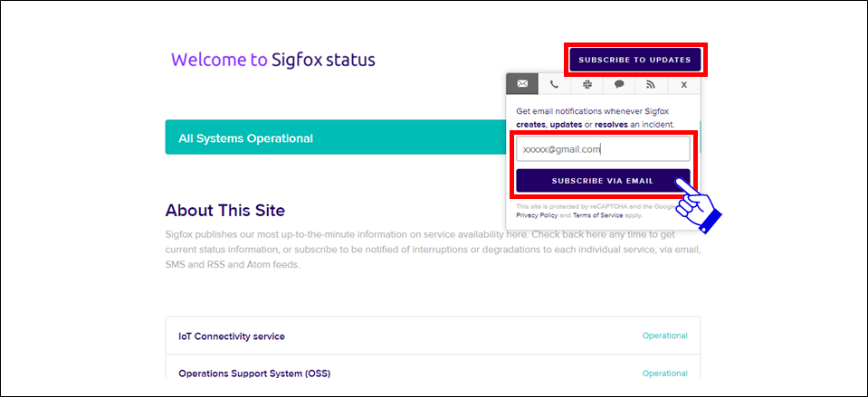Switch to the phone SMS subscription tab
Screen dimensions: 868x397
click(554, 85)
